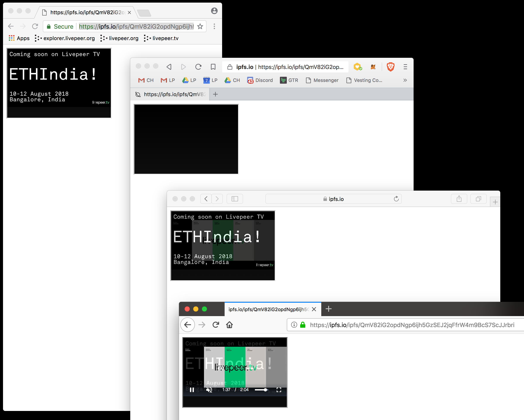This screenshot has width=524, height=420.
Task: Go to Firefox home page
Action: (229, 325)
